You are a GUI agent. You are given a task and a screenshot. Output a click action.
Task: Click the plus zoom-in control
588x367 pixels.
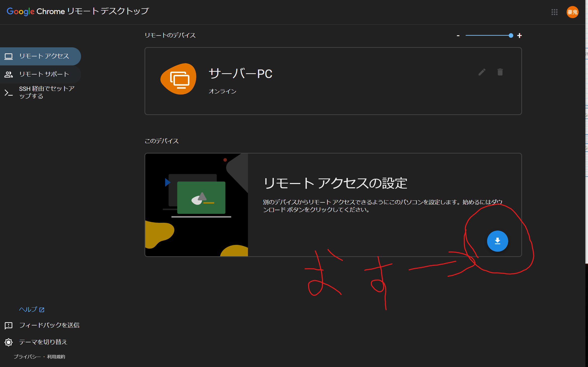[519, 36]
